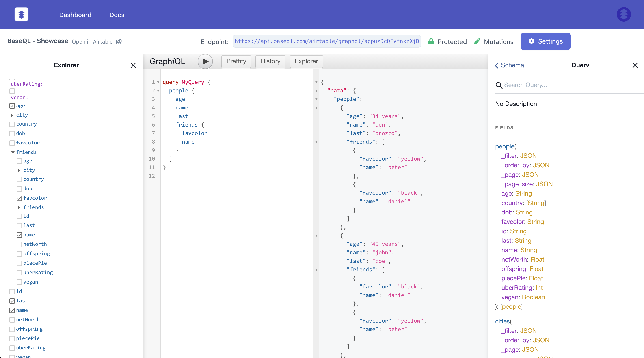
Task: Open the Docs page
Action: (117, 15)
